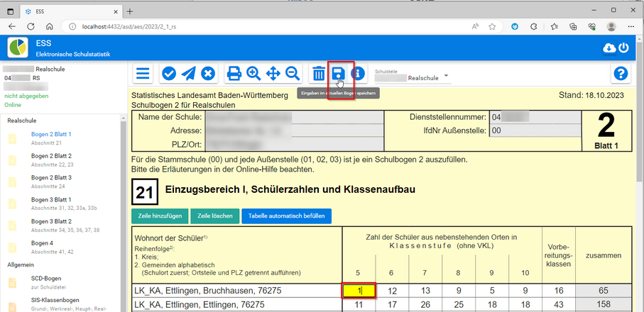Save entries with the floppy disk icon
Screen dimensions: 644x312
[339, 74]
